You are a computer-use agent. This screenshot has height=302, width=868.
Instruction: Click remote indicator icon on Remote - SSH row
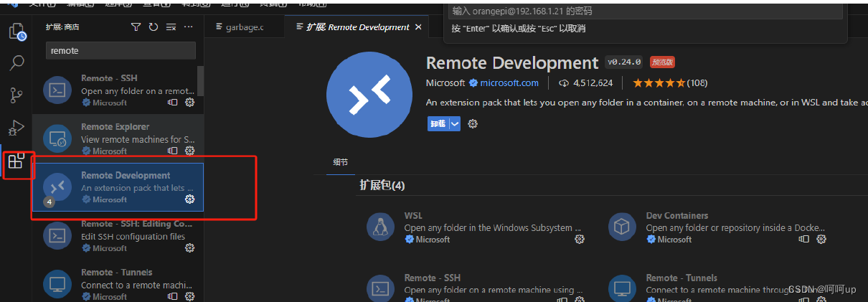(173, 103)
